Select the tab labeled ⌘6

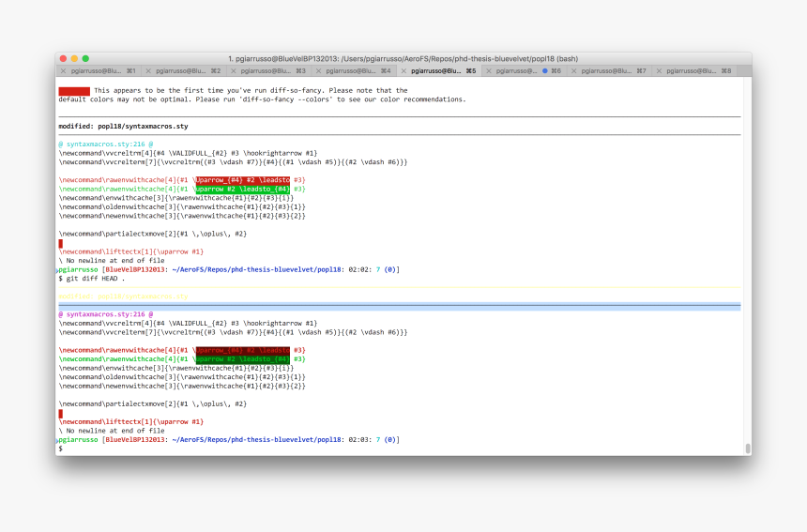pyautogui.click(x=521, y=70)
